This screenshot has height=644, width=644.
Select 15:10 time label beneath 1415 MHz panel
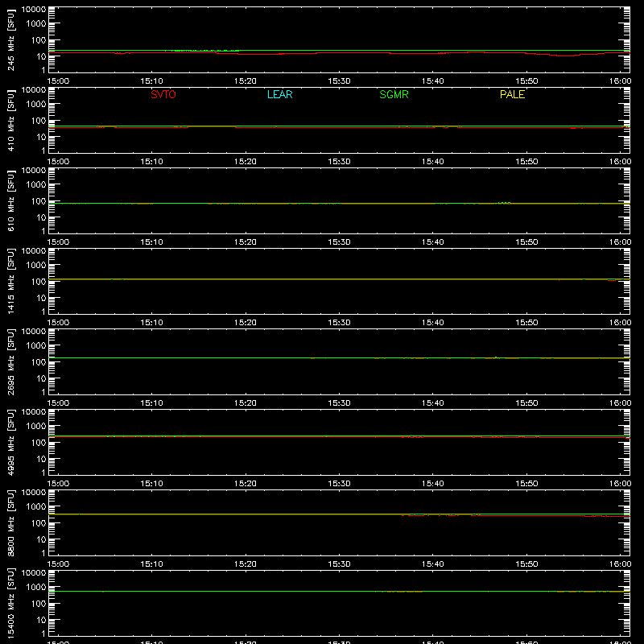(152, 323)
